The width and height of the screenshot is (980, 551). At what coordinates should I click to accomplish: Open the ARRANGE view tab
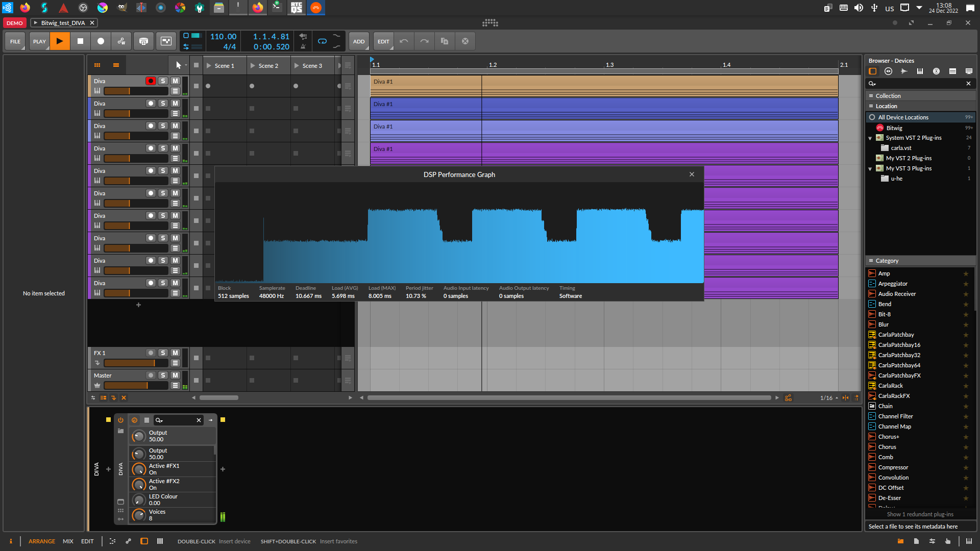coord(42,541)
